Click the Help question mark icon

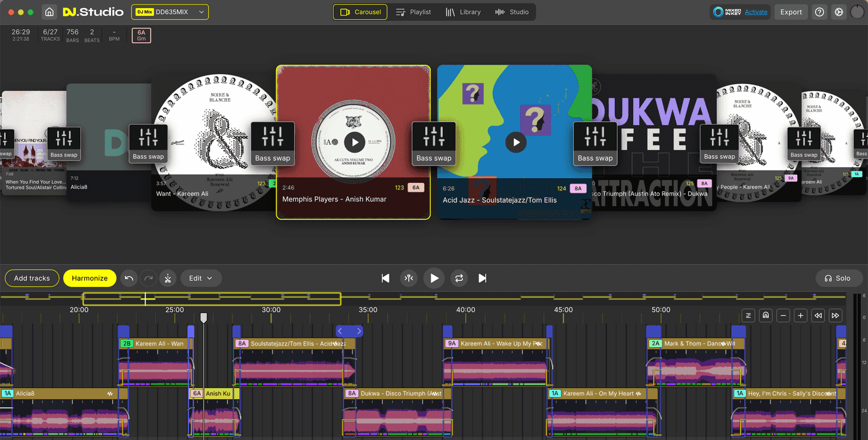[x=819, y=12]
